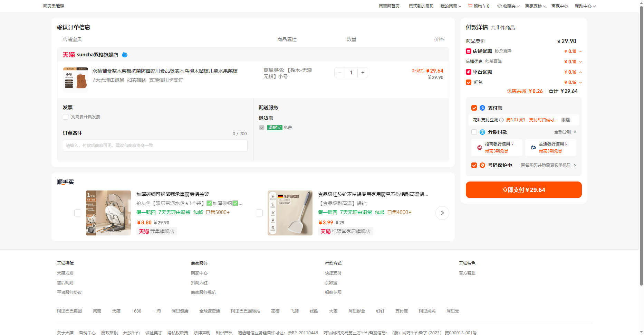Screen dimensions: 644x335
Task: Click the shopping cart icon in top bar
Action: pos(470,6)
